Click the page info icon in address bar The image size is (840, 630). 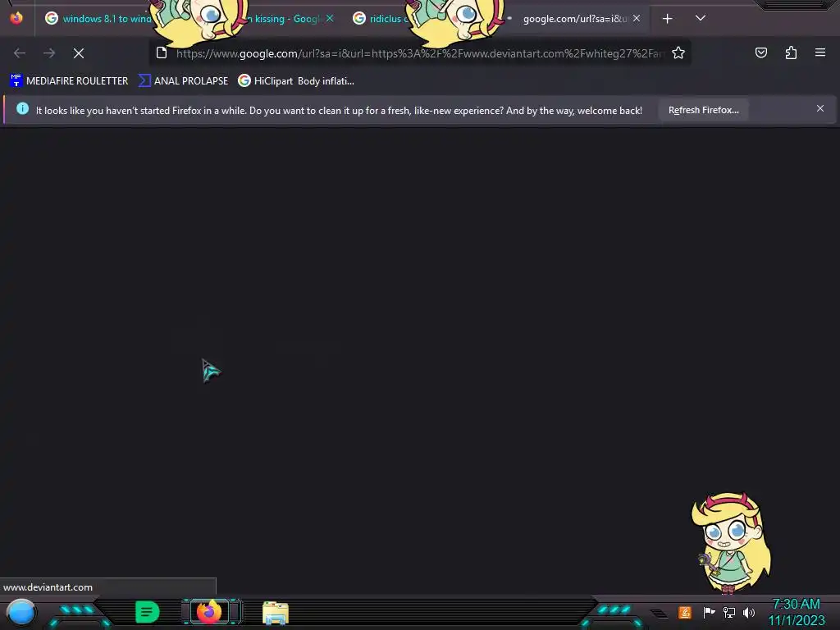pyautogui.click(x=162, y=52)
